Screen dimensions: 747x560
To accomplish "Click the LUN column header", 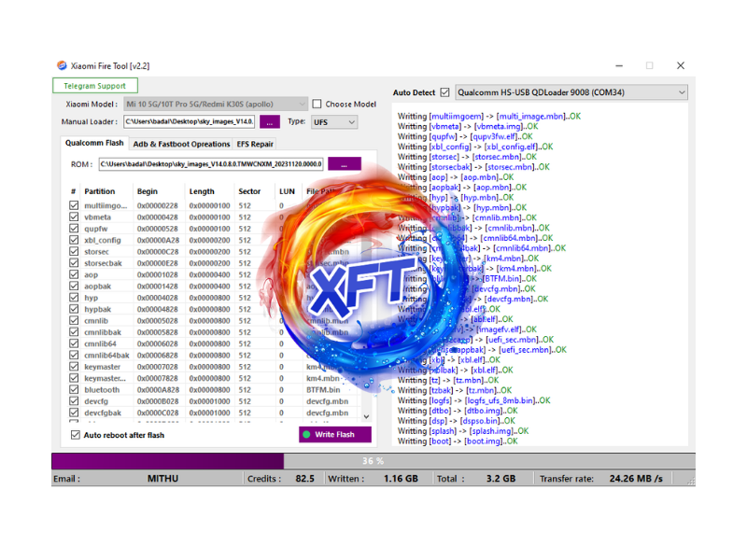I will [x=287, y=191].
